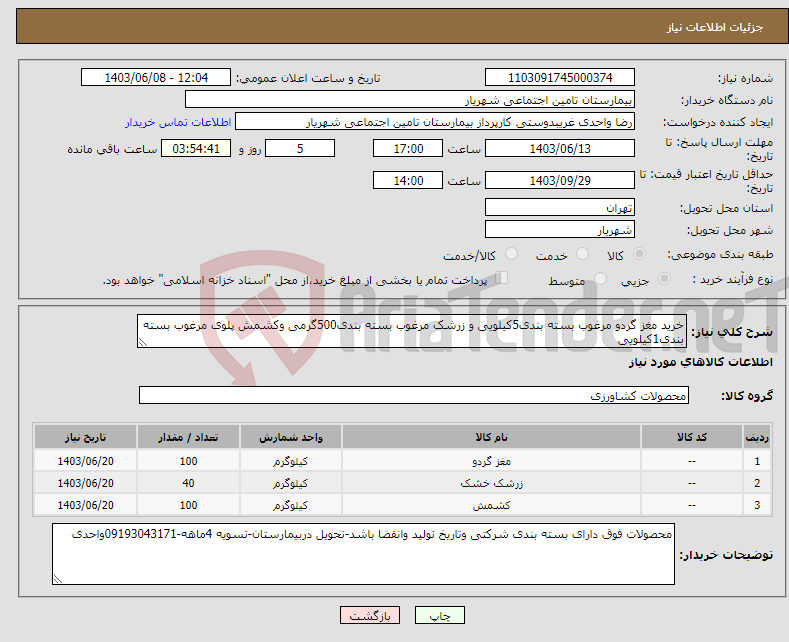Select the جزیی purchase type radio
This screenshot has width=789, height=642.
[x=664, y=279]
